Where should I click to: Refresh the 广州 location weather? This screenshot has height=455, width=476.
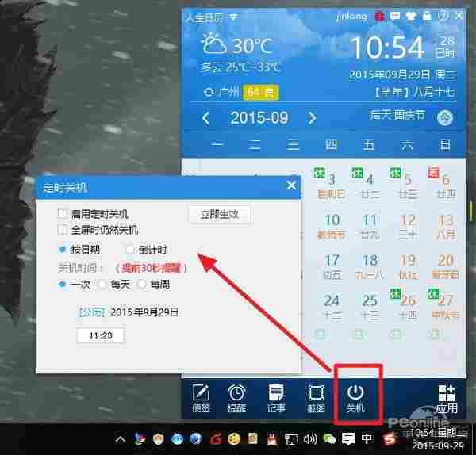tap(209, 92)
